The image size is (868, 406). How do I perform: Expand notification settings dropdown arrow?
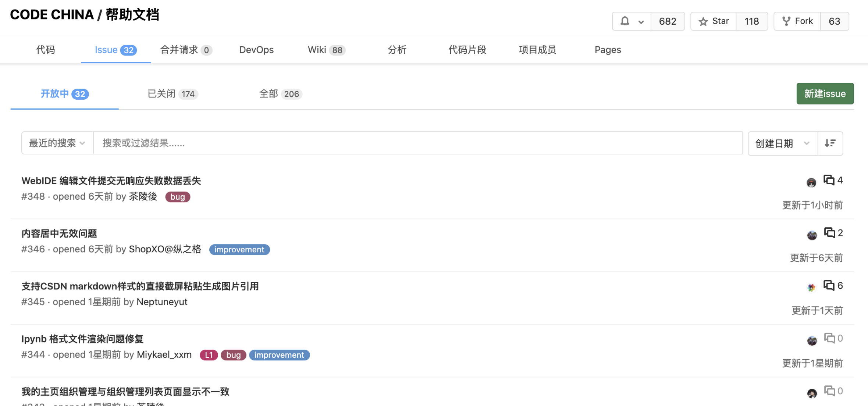tap(641, 22)
